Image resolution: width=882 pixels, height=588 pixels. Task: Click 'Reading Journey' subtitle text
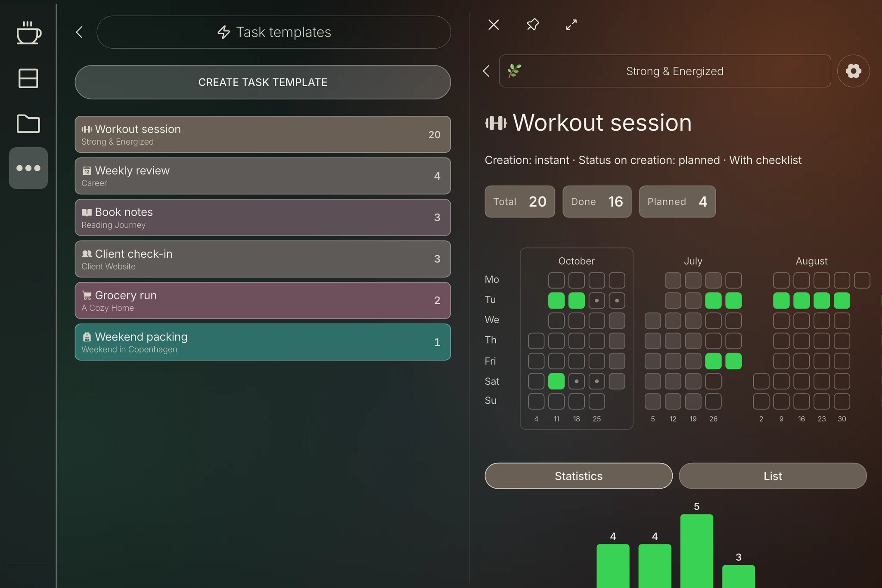coord(113,225)
